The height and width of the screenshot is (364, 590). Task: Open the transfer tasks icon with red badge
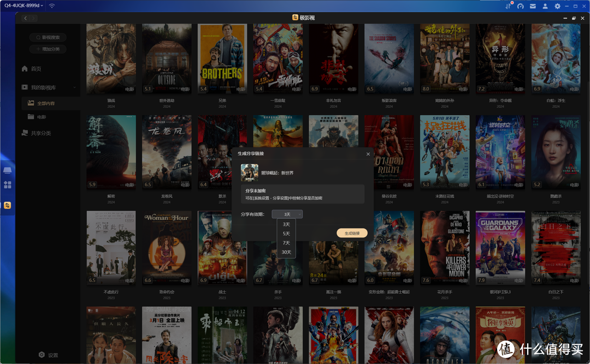click(x=508, y=5)
